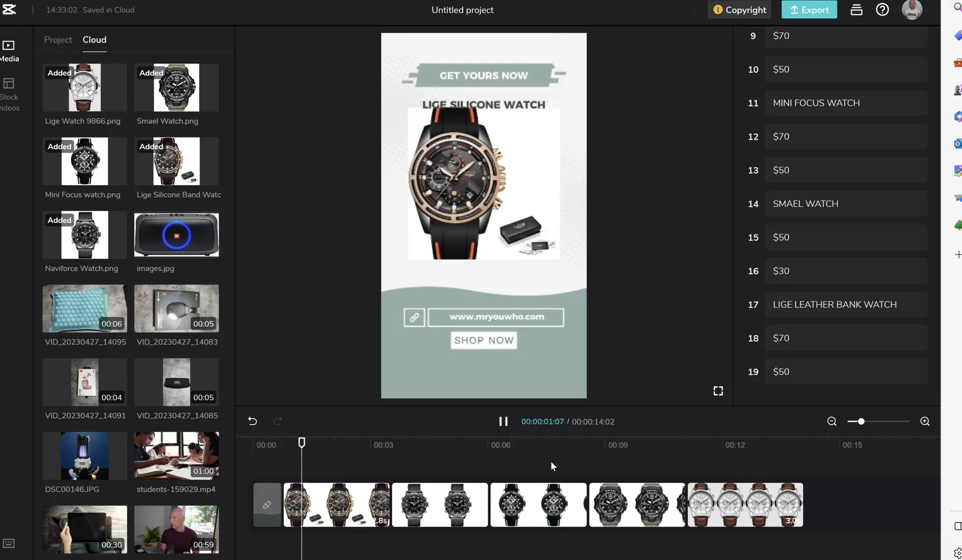Select VID_20230427_14095 video clip
Viewport: 962px width, 560px height.
pyautogui.click(x=85, y=309)
